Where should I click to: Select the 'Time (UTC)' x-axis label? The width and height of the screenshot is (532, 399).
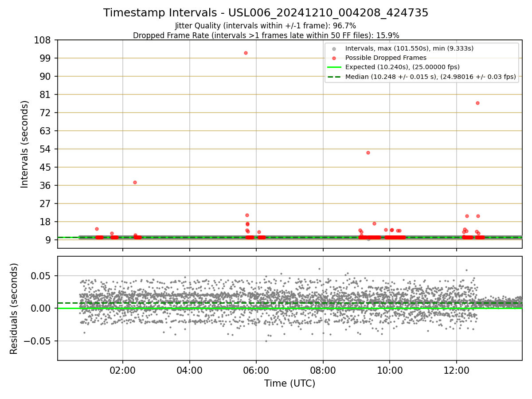click(289, 383)
